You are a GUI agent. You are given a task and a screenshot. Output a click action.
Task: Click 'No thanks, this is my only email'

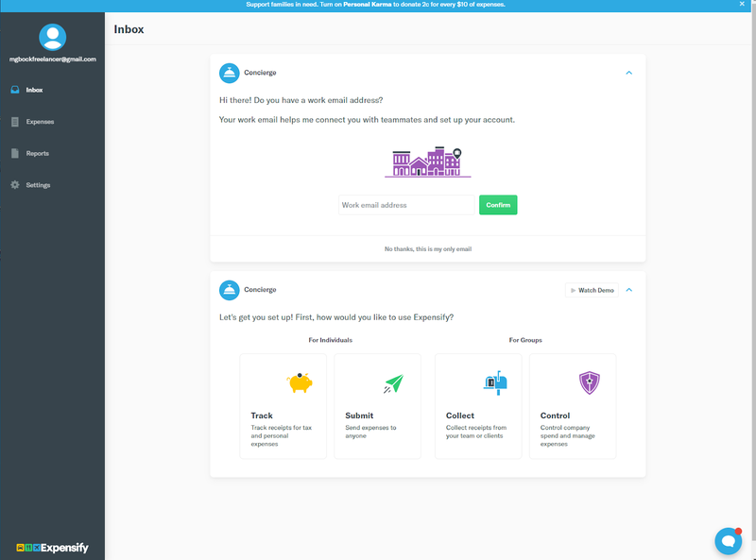click(x=428, y=249)
